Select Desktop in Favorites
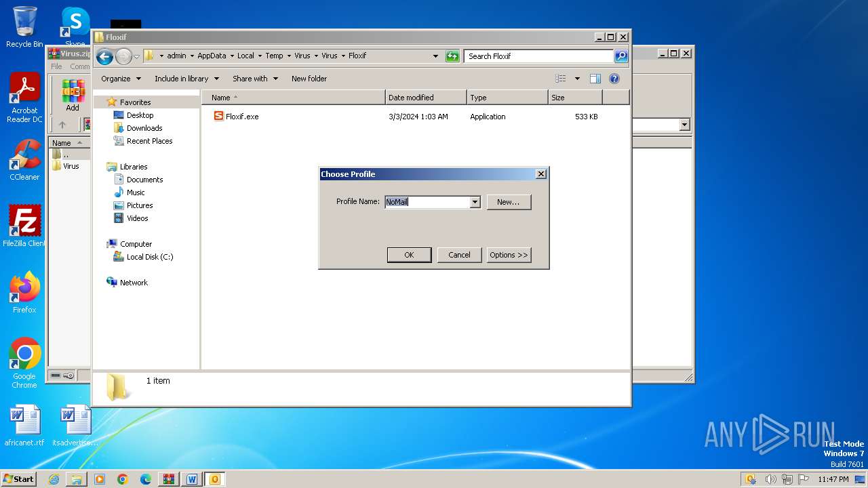 (140, 115)
